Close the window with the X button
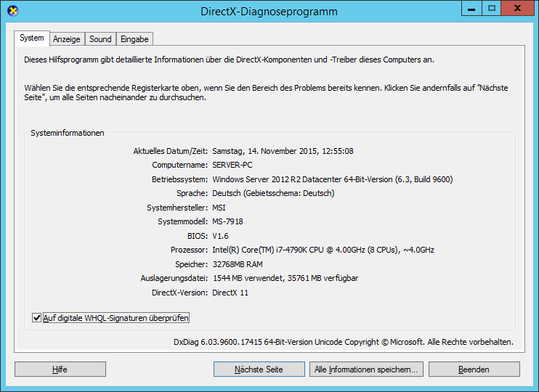Viewport: 539px width, 392px height. click(517, 9)
